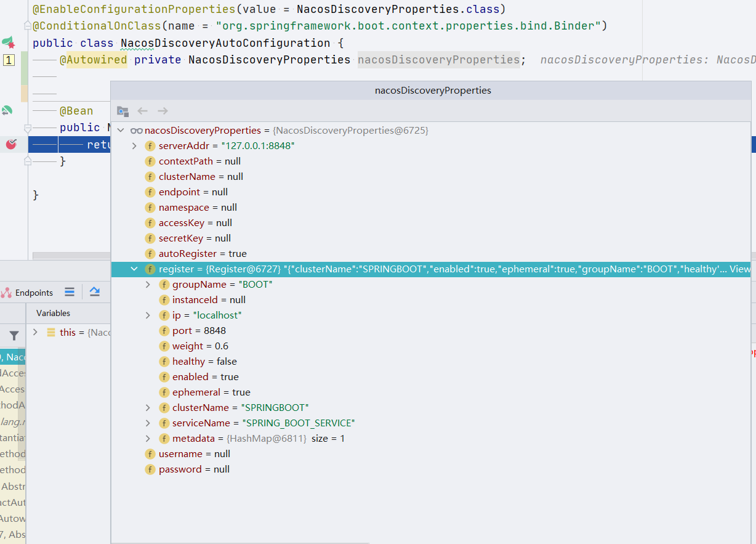This screenshot has width=756, height=544.
Task: Expand the metadata HashMap node
Action: (x=148, y=439)
